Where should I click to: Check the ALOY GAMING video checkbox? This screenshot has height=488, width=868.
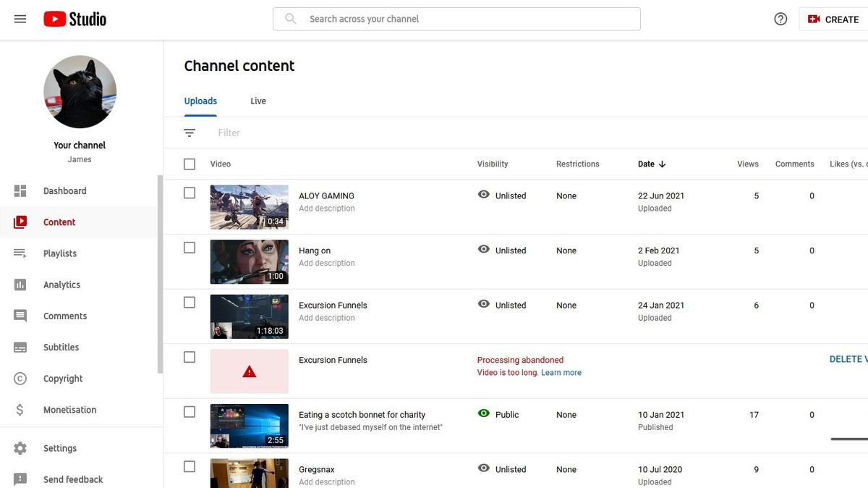click(189, 192)
